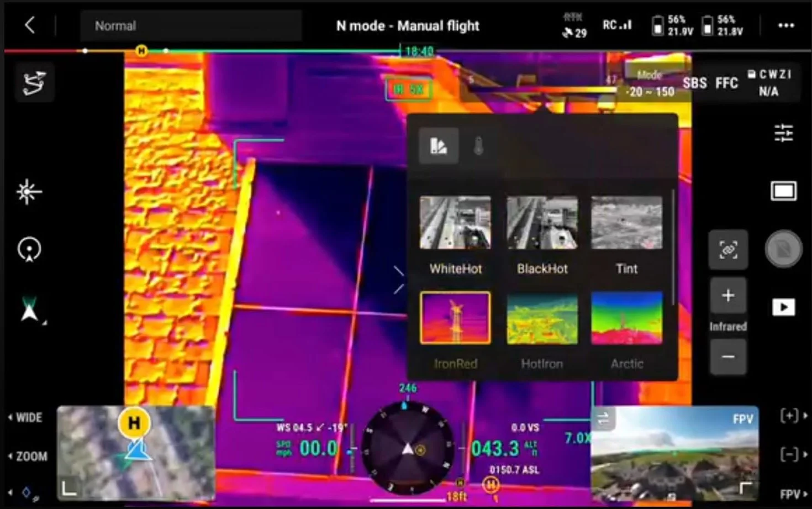Tap the 00.0 speed readout

tap(318, 448)
